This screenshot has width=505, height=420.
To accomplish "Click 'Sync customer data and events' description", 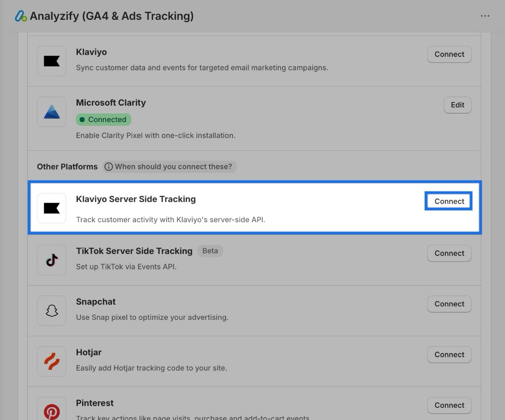I will pyautogui.click(x=202, y=68).
